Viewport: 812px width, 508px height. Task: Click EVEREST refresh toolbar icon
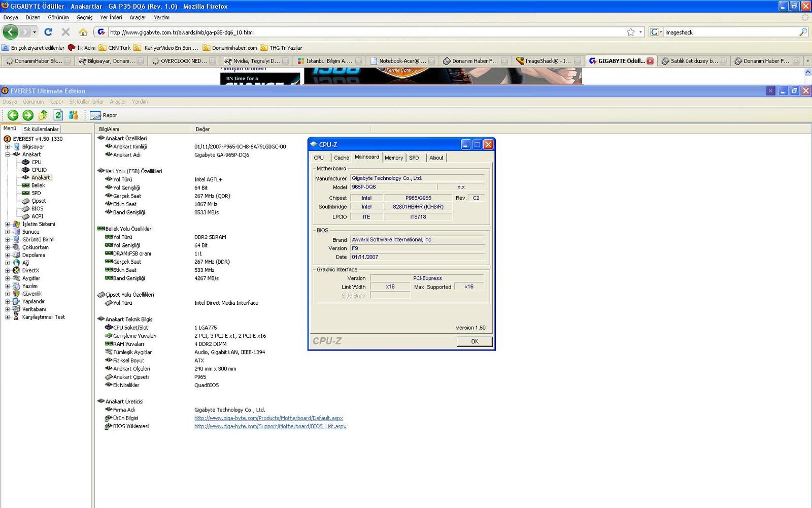click(58, 115)
